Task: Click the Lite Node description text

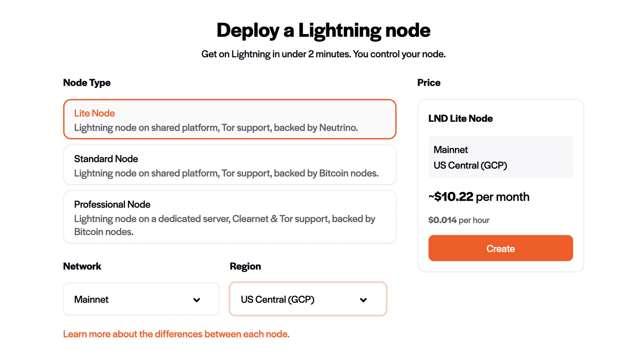Action: coord(216,128)
